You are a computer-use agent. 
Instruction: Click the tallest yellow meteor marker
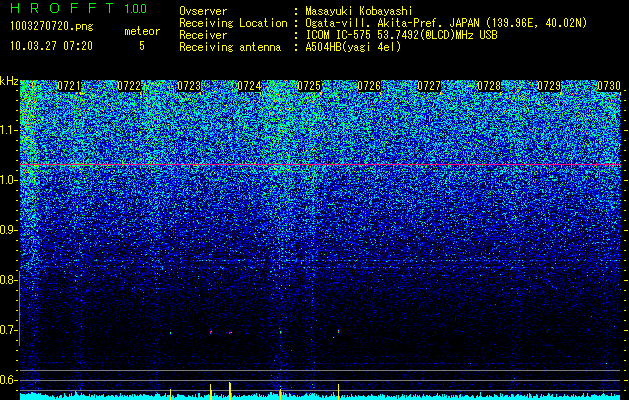pyautogui.click(x=230, y=391)
